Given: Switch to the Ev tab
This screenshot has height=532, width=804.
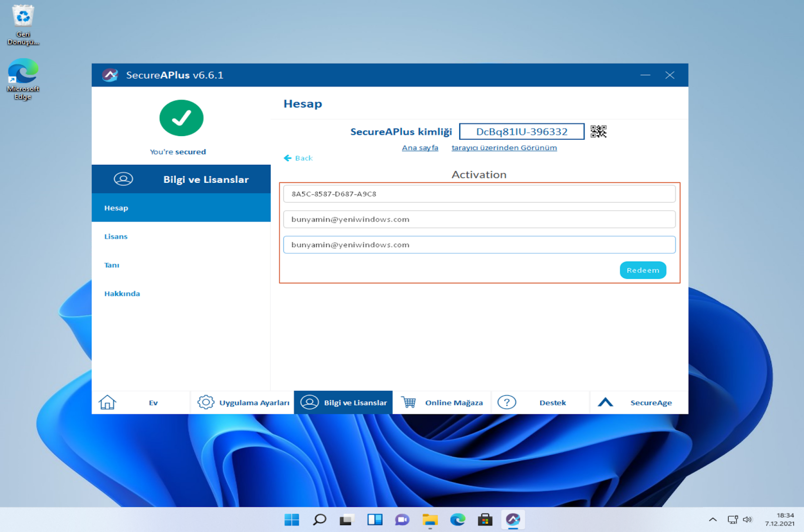Looking at the screenshot, I should pyautogui.click(x=141, y=402).
